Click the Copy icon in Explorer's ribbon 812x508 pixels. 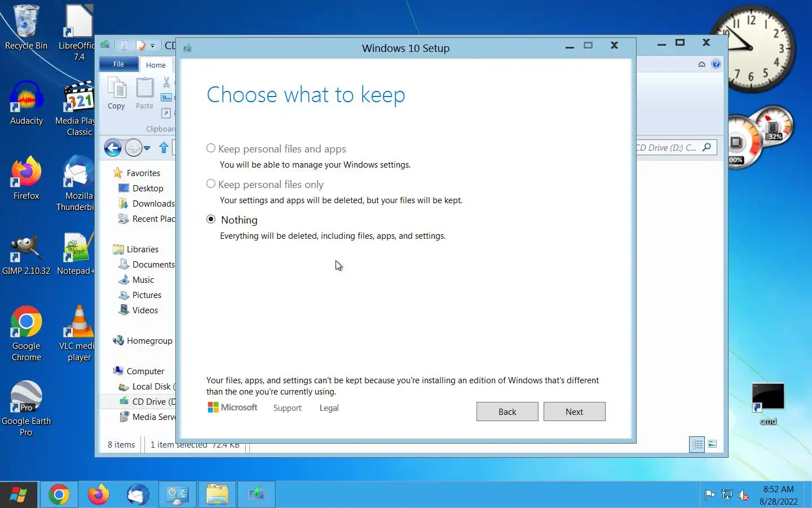pyautogui.click(x=116, y=94)
